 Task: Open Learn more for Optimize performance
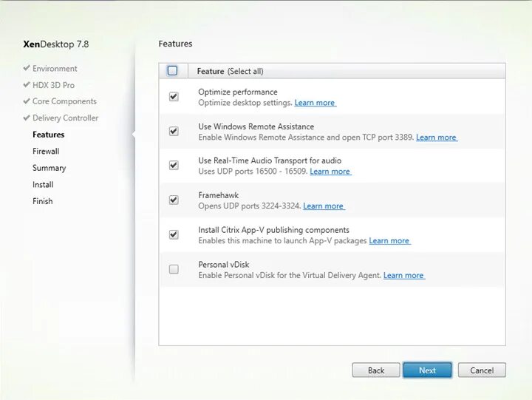click(316, 103)
